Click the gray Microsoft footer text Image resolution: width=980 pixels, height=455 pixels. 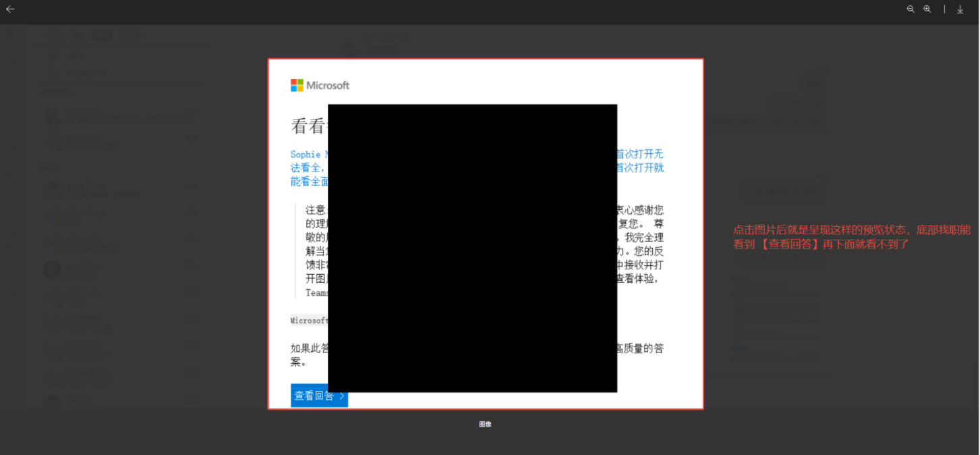pos(310,321)
